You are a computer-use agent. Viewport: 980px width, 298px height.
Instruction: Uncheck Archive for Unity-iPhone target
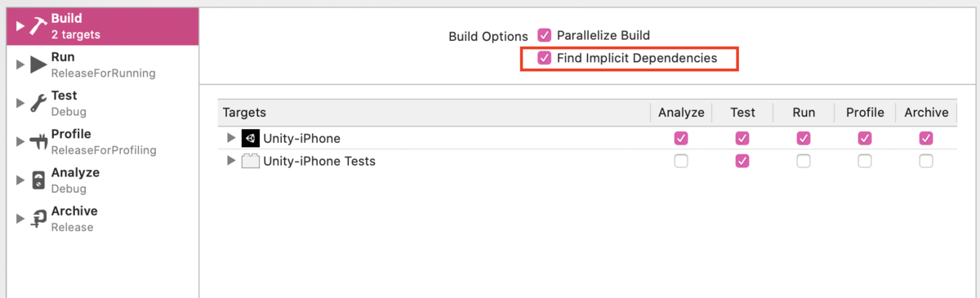926,138
